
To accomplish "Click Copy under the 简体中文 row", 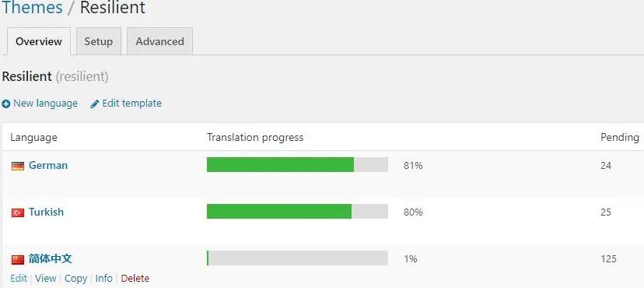I will pyautogui.click(x=76, y=278).
